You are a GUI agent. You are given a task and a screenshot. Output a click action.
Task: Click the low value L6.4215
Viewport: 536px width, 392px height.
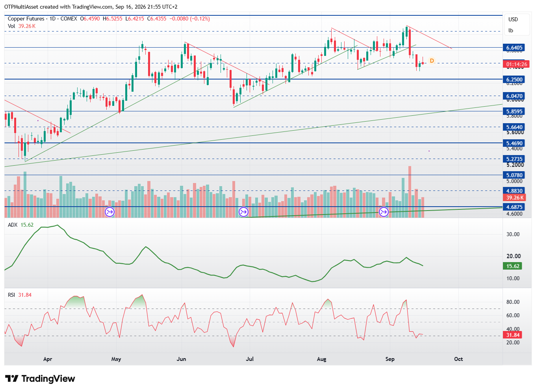pyautogui.click(x=135, y=18)
